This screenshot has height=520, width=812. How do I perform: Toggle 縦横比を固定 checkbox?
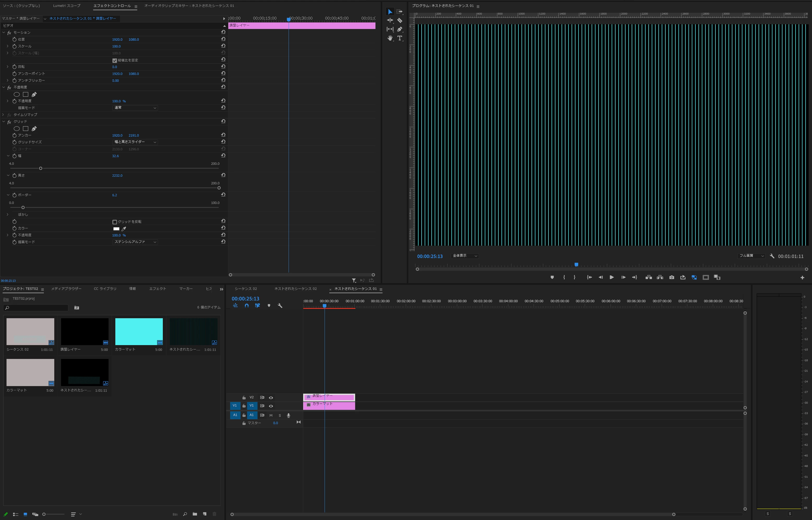point(115,61)
